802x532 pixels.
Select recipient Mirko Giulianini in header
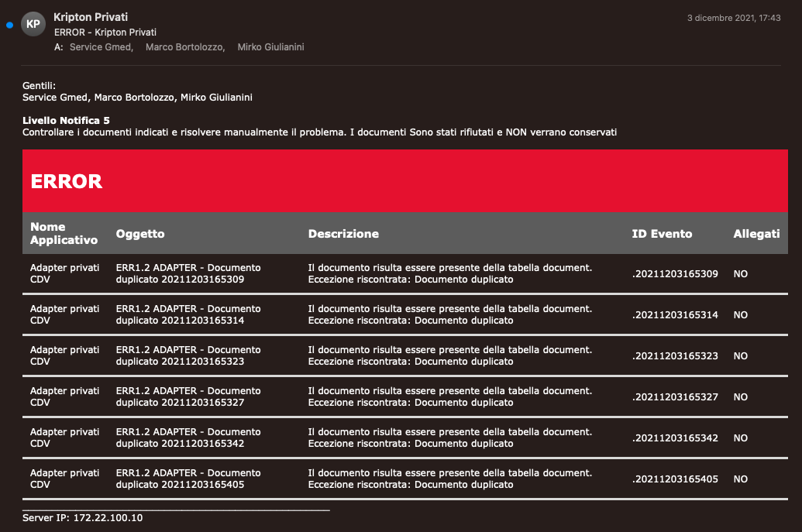pyautogui.click(x=270, y=47)
